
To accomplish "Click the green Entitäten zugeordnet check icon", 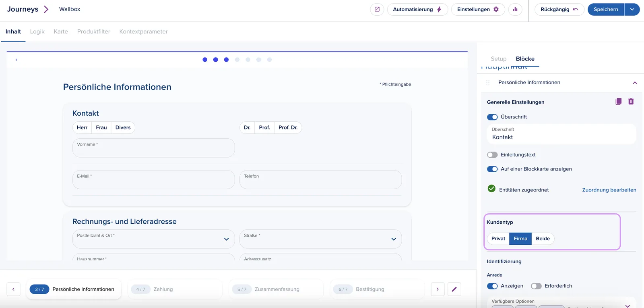I will (x=491, y=189).
